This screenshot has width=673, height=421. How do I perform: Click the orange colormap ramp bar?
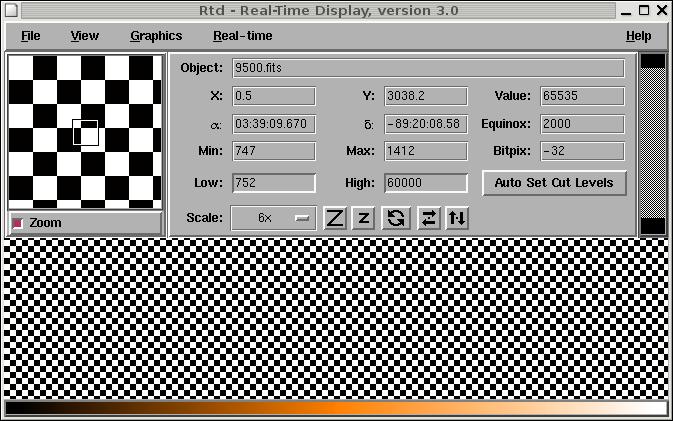click(336, 408)
